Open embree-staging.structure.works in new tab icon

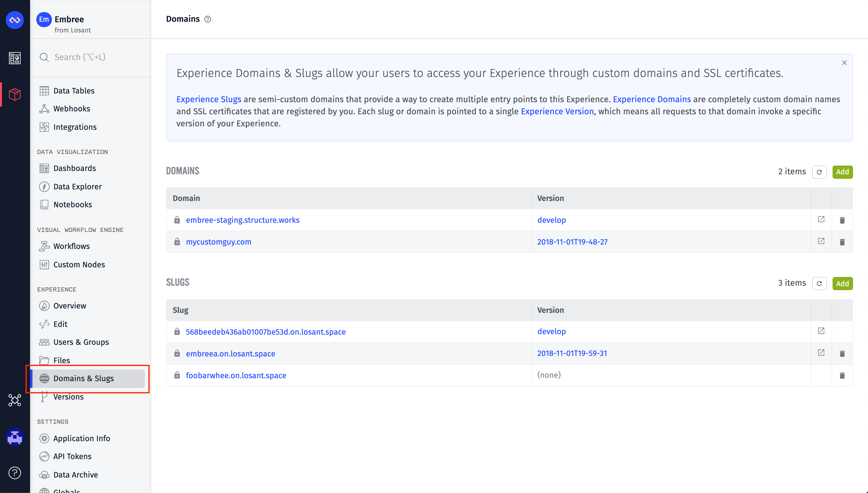click(821, 219)
